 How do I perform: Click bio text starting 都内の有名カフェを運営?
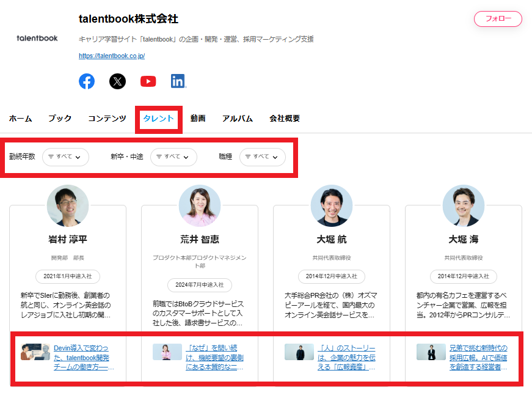pyautogui.click(x=463, y=305)
